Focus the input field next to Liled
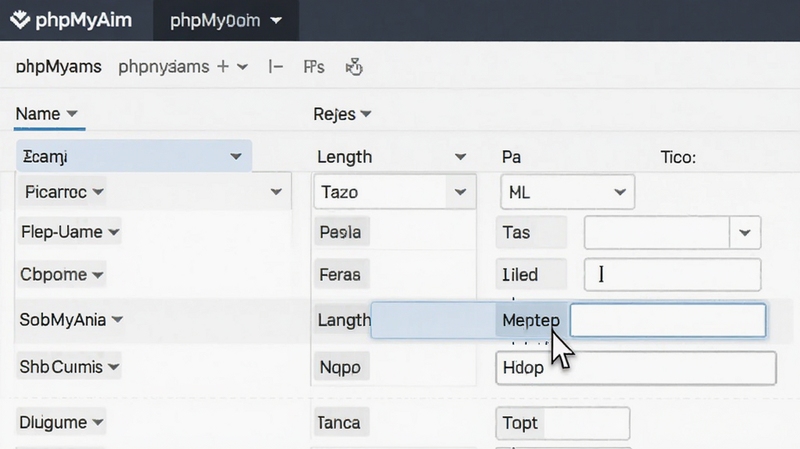The image size is (800, 449). [x=672, y=275]
